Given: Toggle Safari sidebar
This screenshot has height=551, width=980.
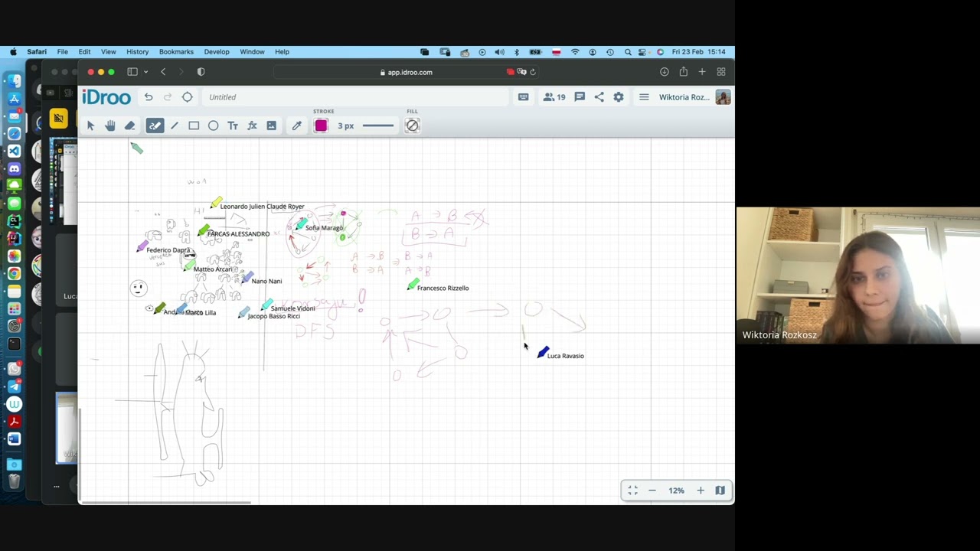Looking at the screenshot, I should (x=132, y=72).
